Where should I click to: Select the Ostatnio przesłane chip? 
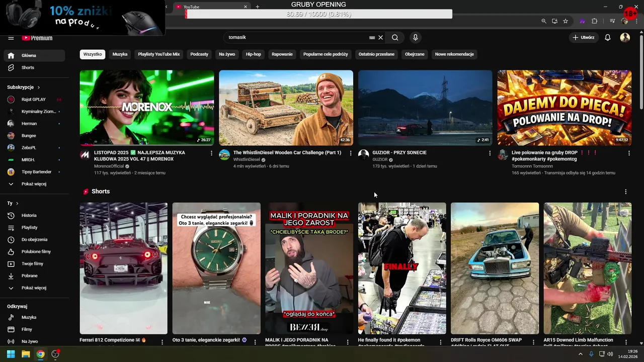tap(376, 54)
